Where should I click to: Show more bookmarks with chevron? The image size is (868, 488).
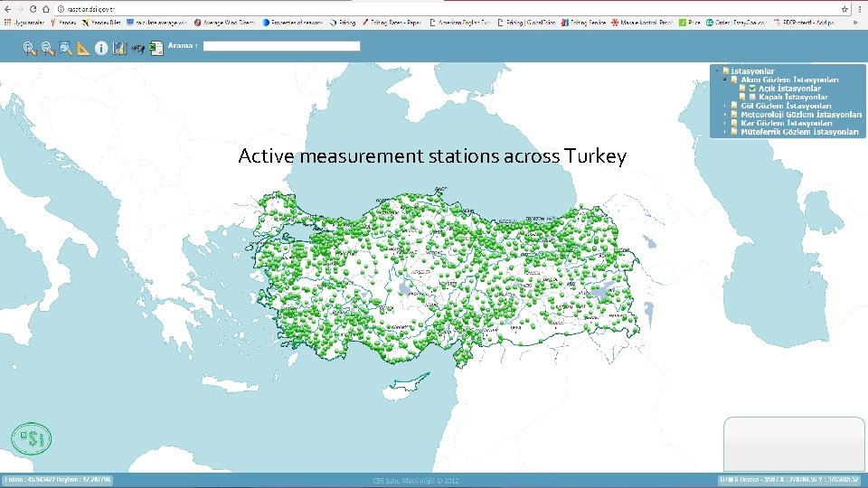855,23
